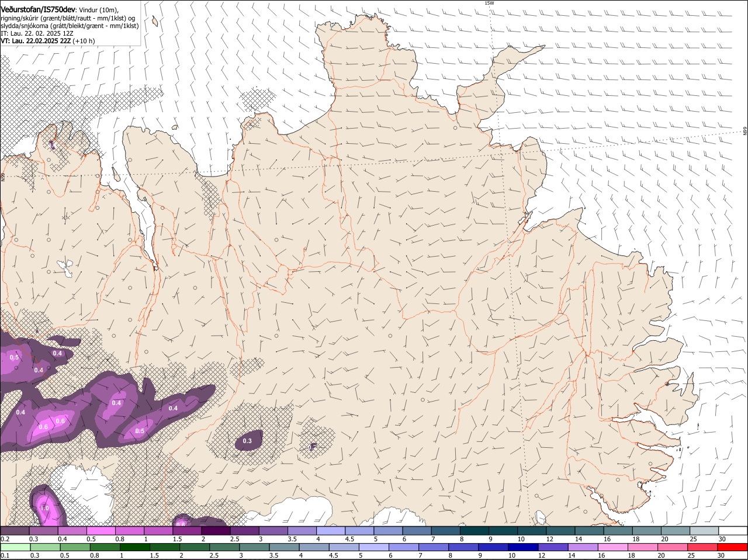Select the light pink swatch at 16 in rain legend
The width and height of the screenshot is (748, 560).
613,548
